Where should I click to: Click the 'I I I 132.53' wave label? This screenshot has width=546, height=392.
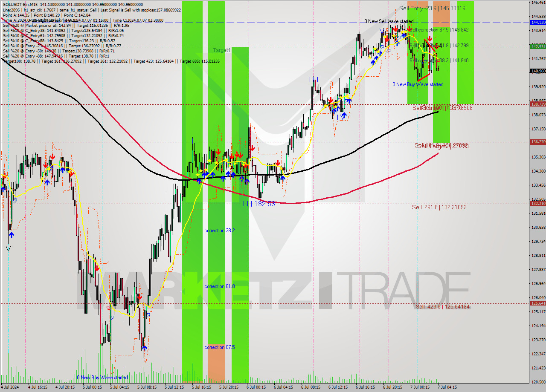(259, 204)
